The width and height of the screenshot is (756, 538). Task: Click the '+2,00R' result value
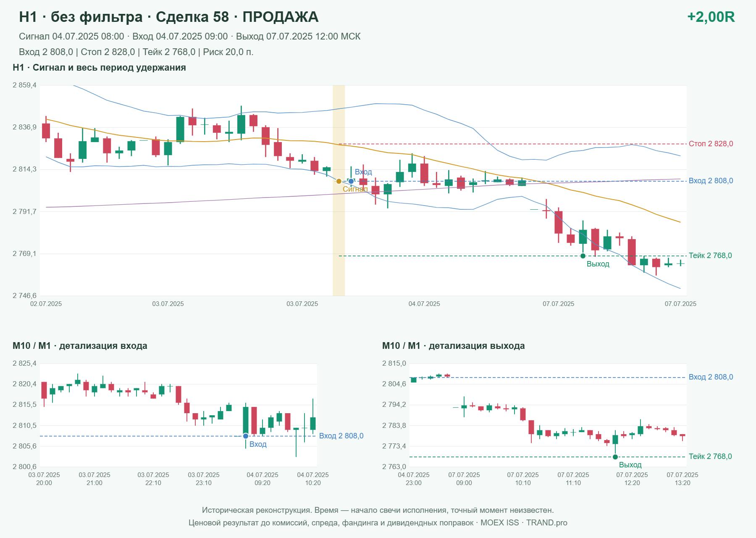click(x=711, y=17)
